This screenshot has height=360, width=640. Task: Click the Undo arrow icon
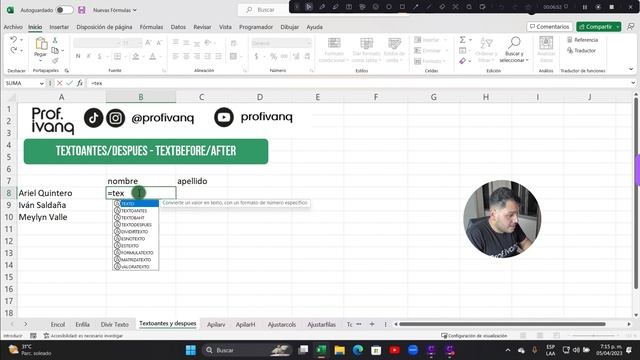tap(13, 40)
